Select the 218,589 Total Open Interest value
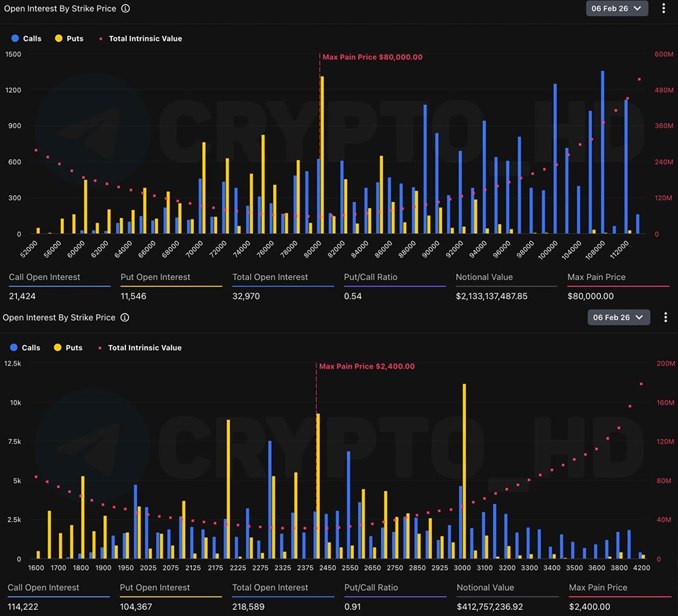The width and height of the screenshot is (678, 616). [248, 607]
